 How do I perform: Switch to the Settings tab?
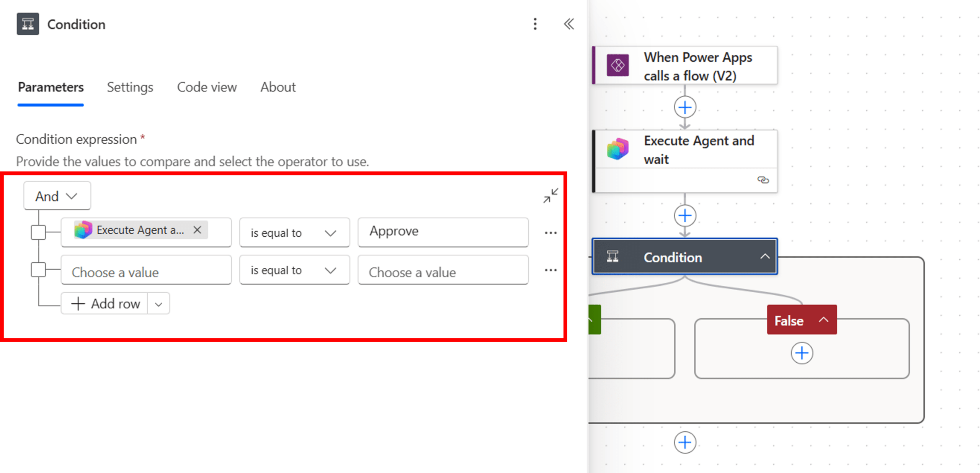tap(130, 87)
